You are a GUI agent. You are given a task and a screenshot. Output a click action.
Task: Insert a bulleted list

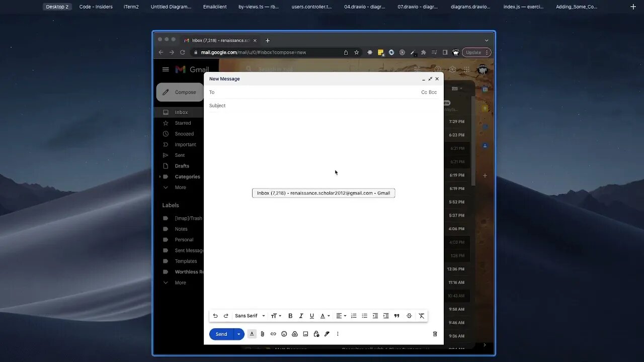tap(365, 316)
